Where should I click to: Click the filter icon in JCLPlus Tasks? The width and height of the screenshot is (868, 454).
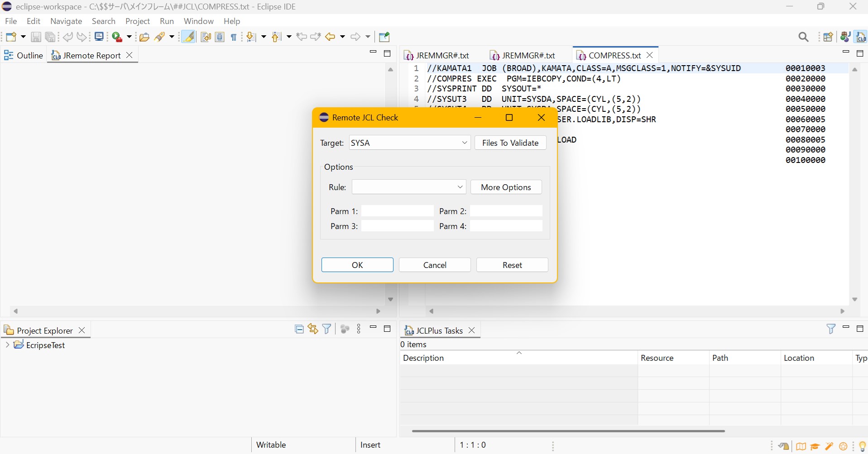[831, 329]
